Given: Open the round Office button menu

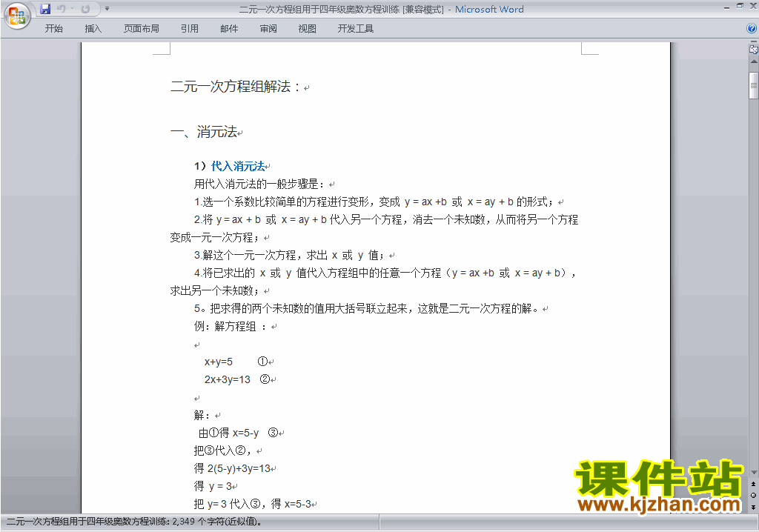Looking at the screenshot, I should [18, 16].
